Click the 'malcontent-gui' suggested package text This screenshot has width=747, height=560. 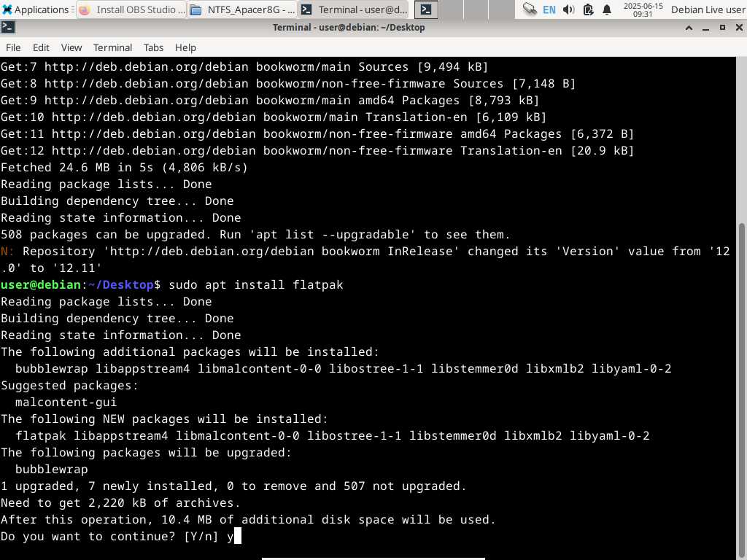pos(66,402)
